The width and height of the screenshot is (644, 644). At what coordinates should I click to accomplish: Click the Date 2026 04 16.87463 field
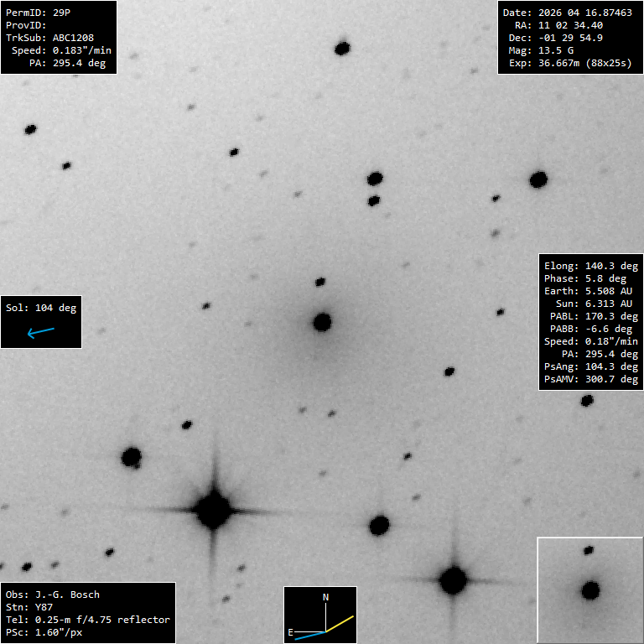[568, 13]
